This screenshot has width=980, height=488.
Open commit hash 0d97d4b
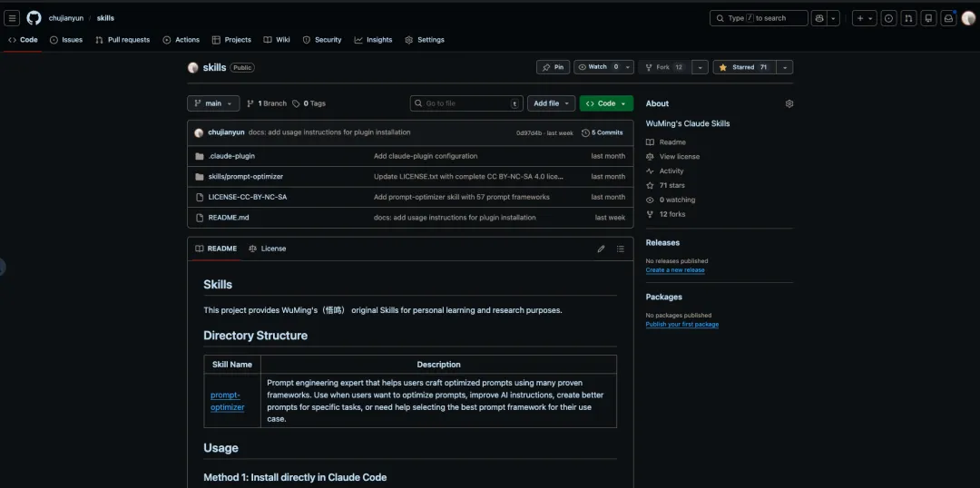(527, 132)
